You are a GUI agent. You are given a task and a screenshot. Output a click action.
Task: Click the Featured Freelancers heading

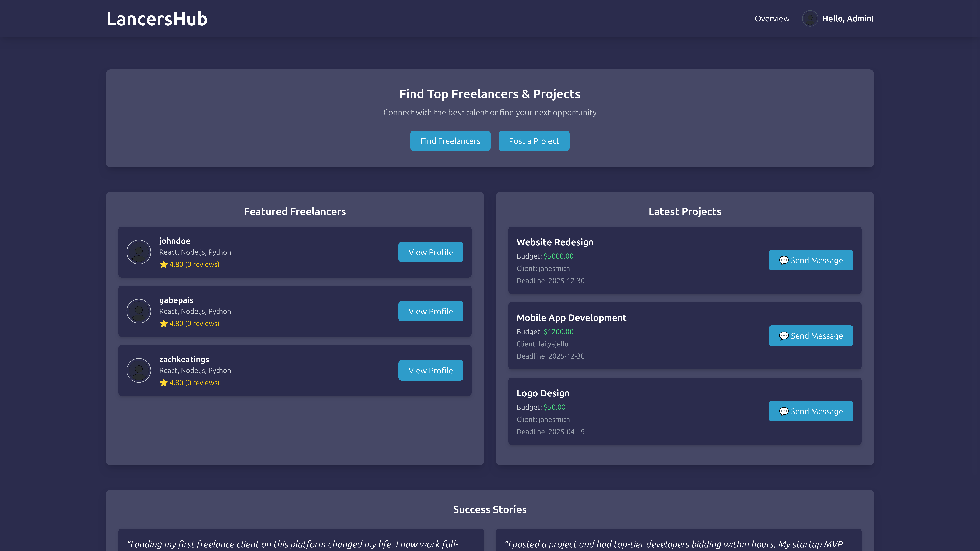click(295, 211)
